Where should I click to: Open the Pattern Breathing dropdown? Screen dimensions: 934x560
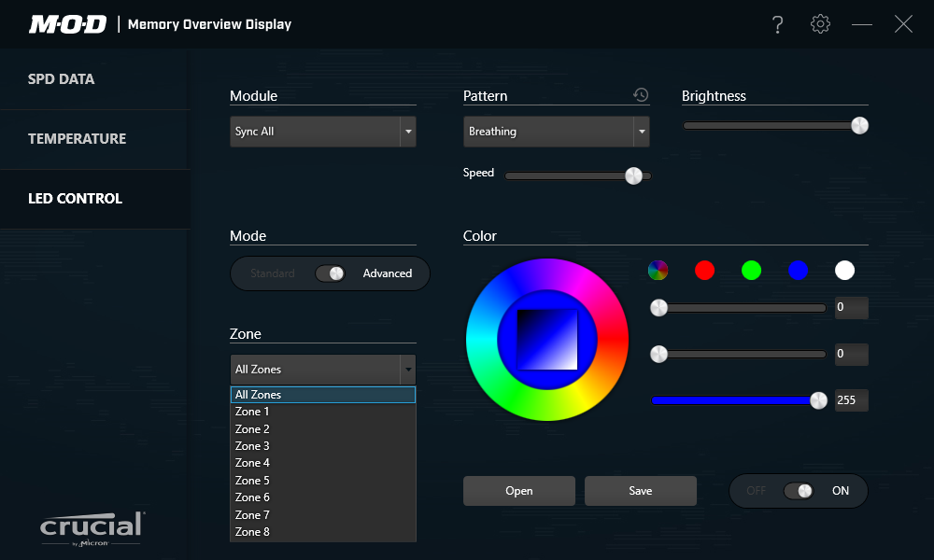641,133
